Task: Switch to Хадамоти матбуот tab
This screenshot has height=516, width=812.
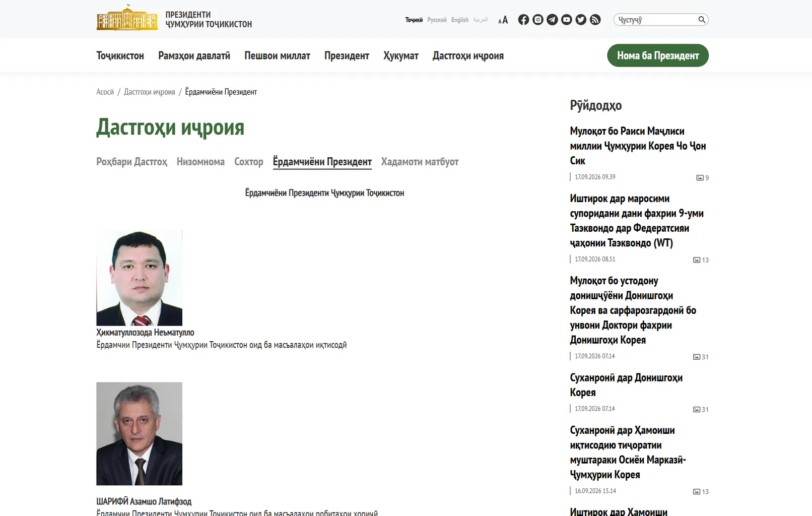Action: click(420, 162)
